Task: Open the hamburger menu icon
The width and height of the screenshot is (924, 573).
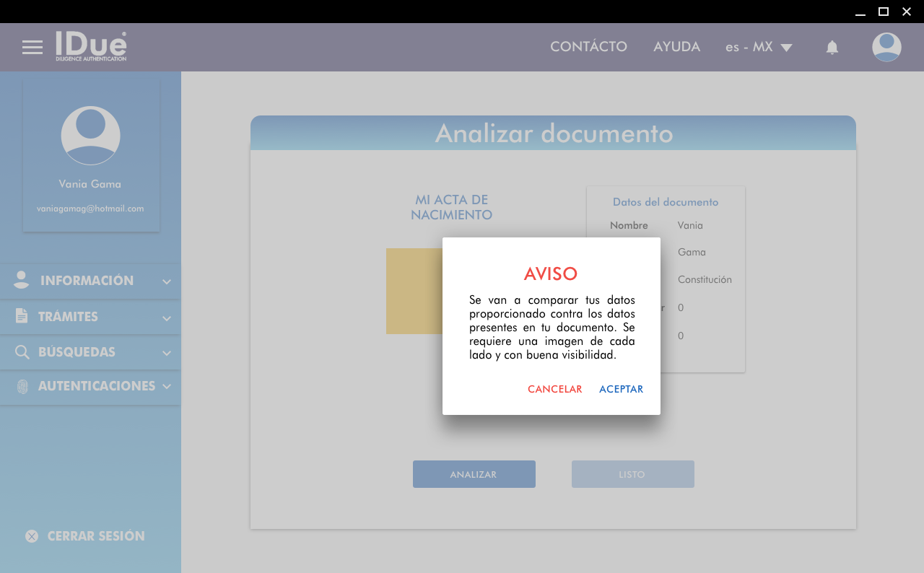Action: (32, 48)
